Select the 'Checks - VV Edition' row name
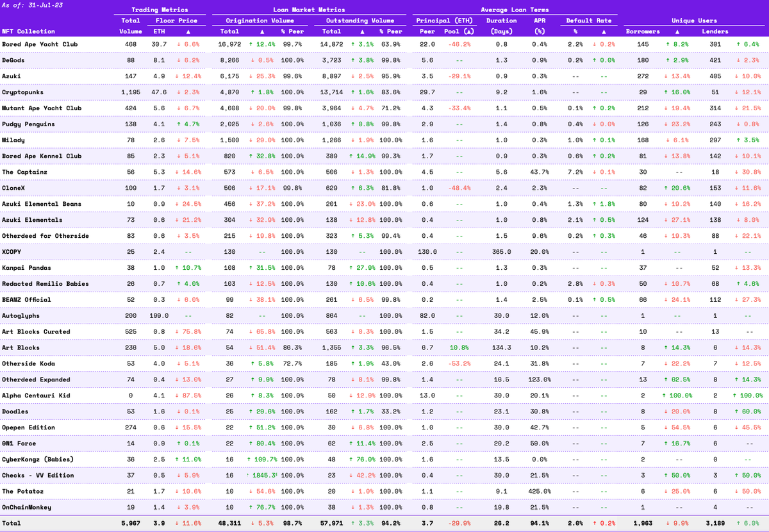The image size is (769, 532). 38,475
